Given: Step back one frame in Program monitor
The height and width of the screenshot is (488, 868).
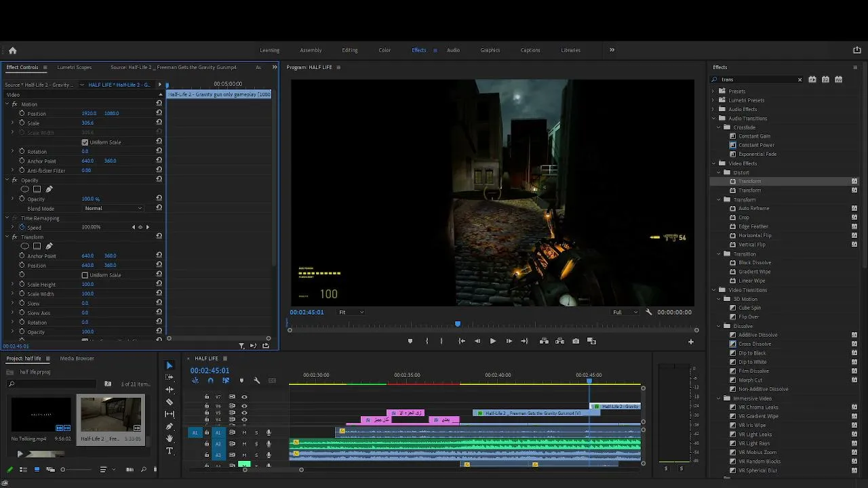Looking at the screenshot, I should [x=477, y=341].
